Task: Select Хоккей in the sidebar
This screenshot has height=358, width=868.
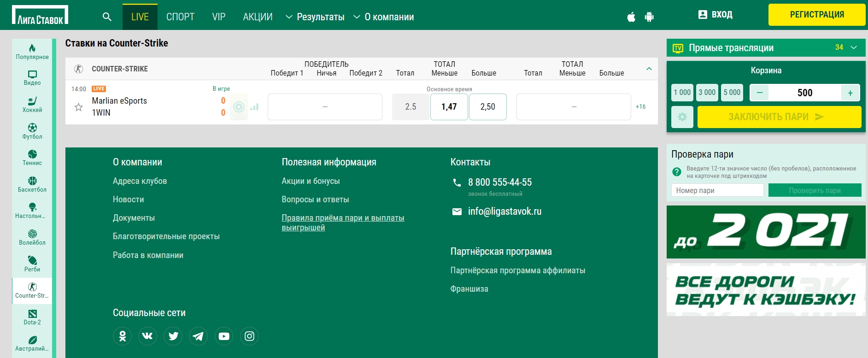Action: 32,105
